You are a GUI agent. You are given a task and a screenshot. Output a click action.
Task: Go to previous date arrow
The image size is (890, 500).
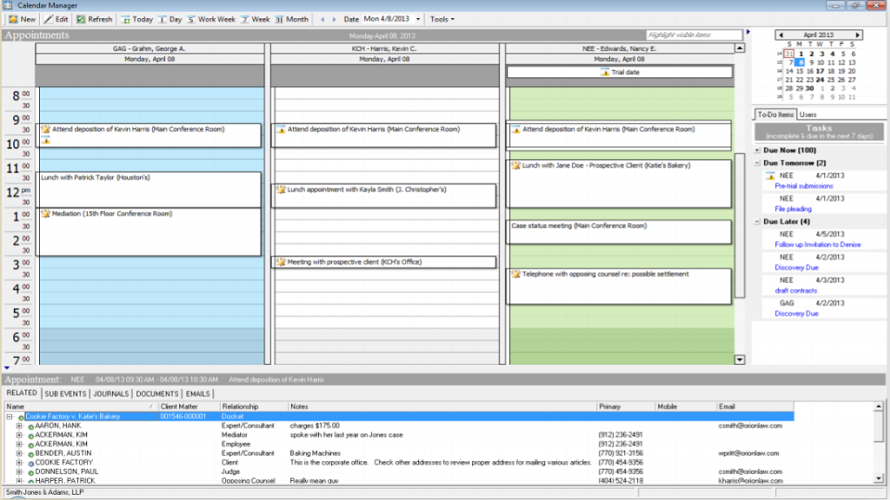click(x=323, y=19)
